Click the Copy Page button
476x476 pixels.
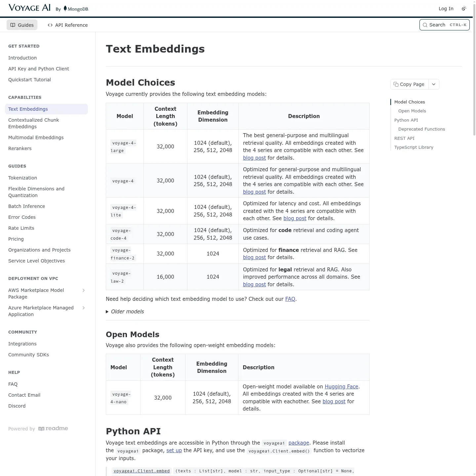pyautogui.click(x=410, y=84)
